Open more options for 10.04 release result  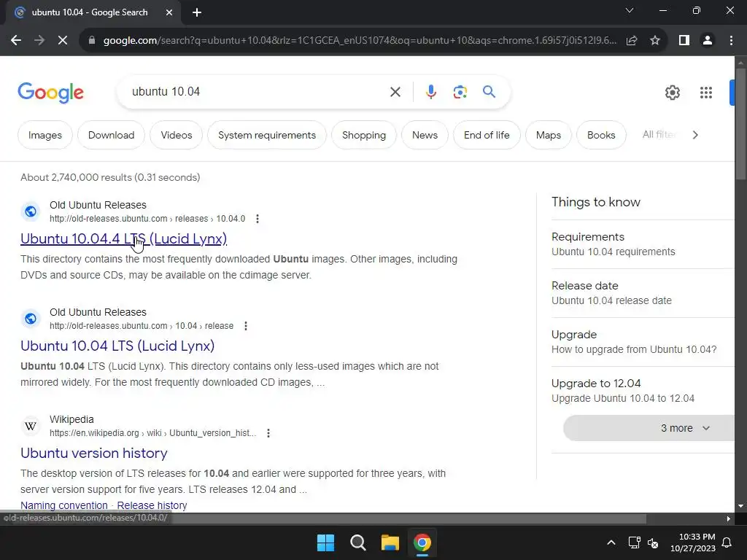click(x=246, y=326)
